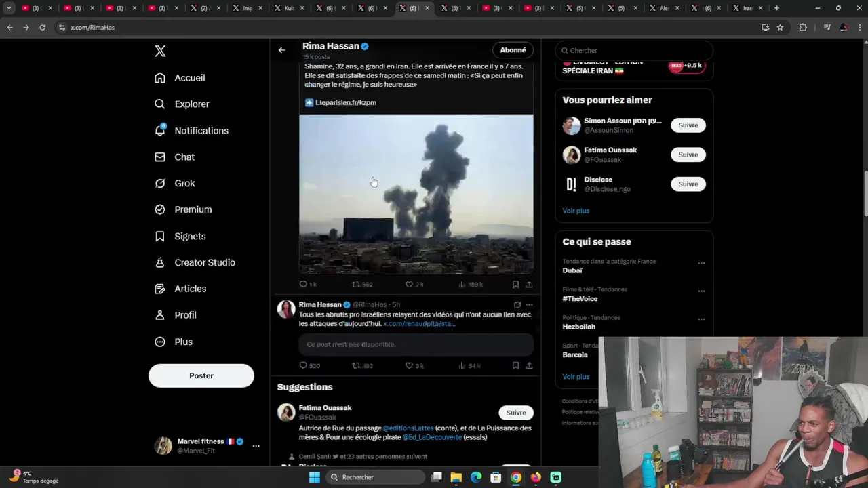Image resolution: width=868 pixels, height=488 pixels.
Task: Click browser reload button
Action: pyautogui.click(x=42, y=27)
